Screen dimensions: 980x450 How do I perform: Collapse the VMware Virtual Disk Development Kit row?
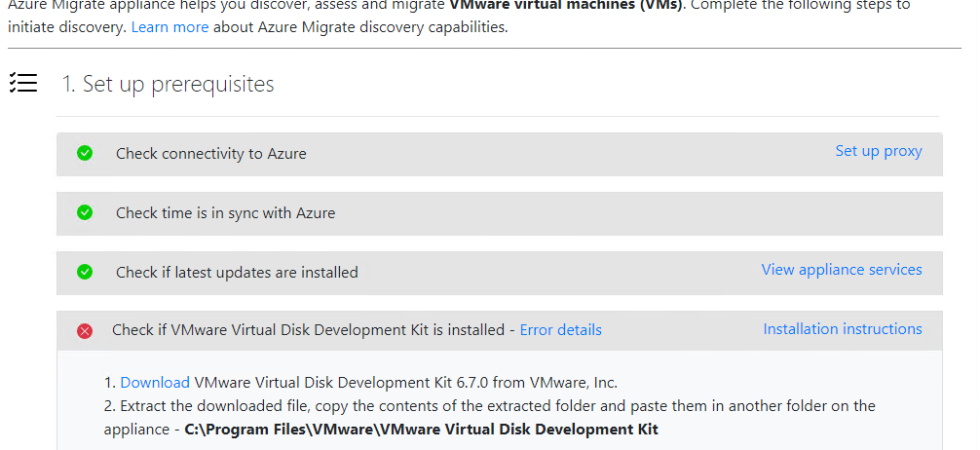tap(499, 330)
